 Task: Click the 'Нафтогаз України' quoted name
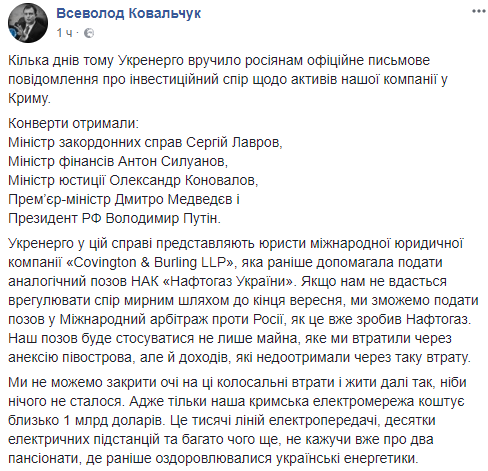coord(229,282)
